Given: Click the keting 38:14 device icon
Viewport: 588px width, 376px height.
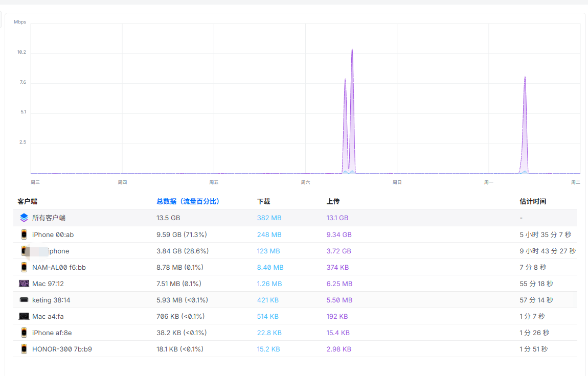Looking at the screenshot, I should pos(24,300).
